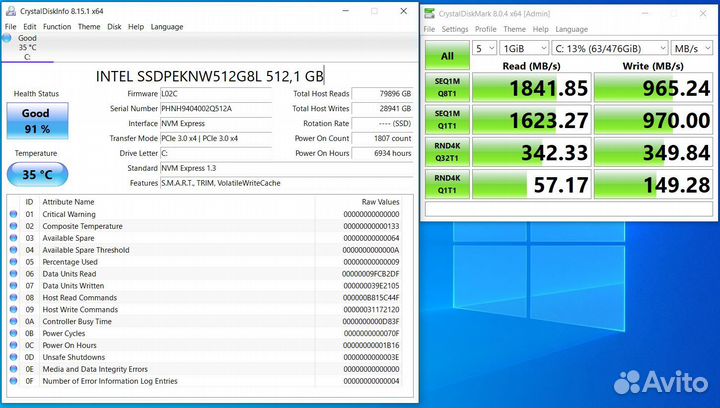The image size is (720, 408).
Task: Open the drive dropdown showing C: 13%
Action: tap(610, 48)
